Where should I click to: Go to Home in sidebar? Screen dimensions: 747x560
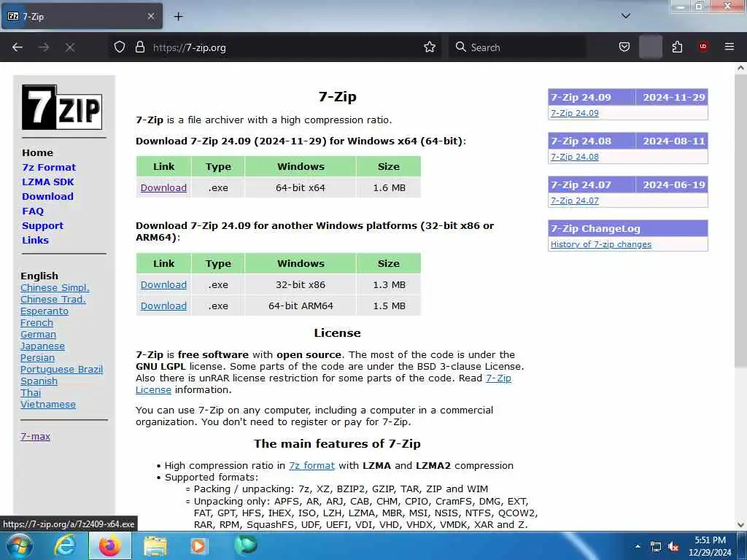[x=38, y=153]
